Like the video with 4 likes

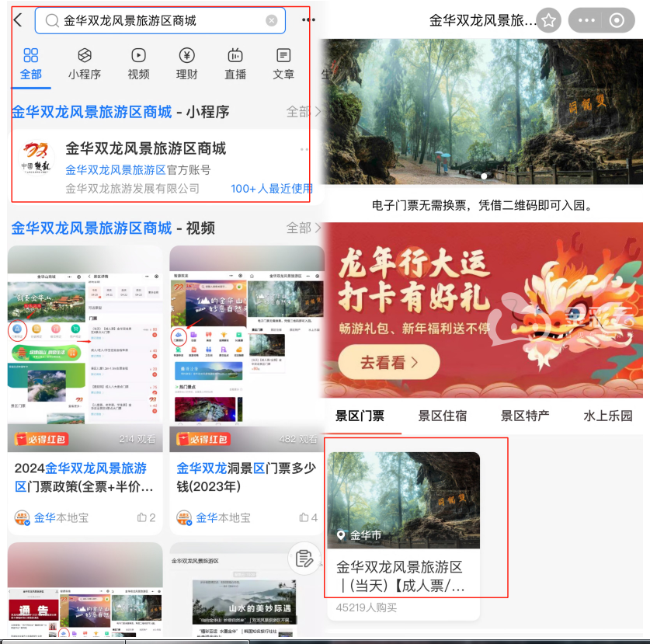click(x=308, y=517)
